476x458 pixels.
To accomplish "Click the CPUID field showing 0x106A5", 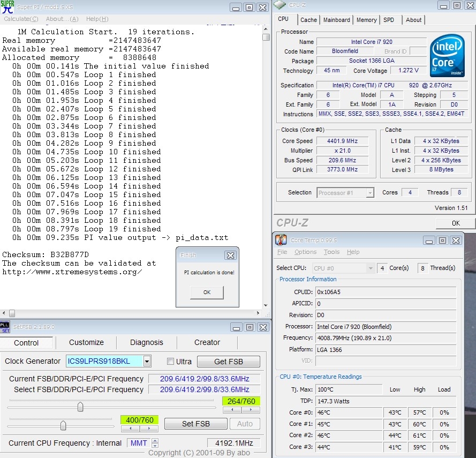I will pyautogui.click(x=386, y=292).
